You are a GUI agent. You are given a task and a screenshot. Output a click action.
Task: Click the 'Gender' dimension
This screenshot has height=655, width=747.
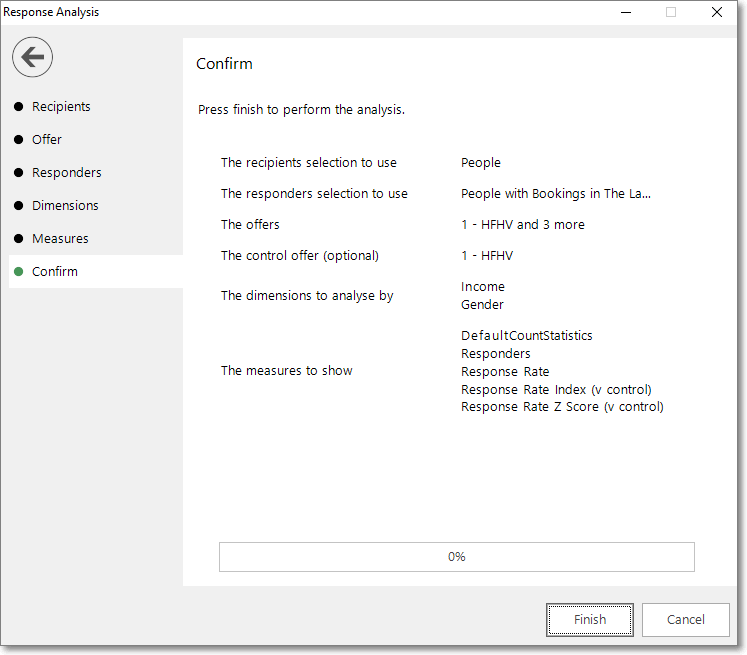[x=482, y=305]
